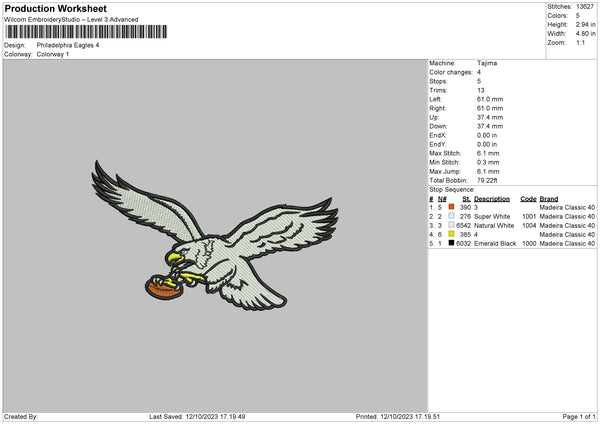Click the Stitches value 13627
The width and height of the screenshot is (600, 424).
585,7
